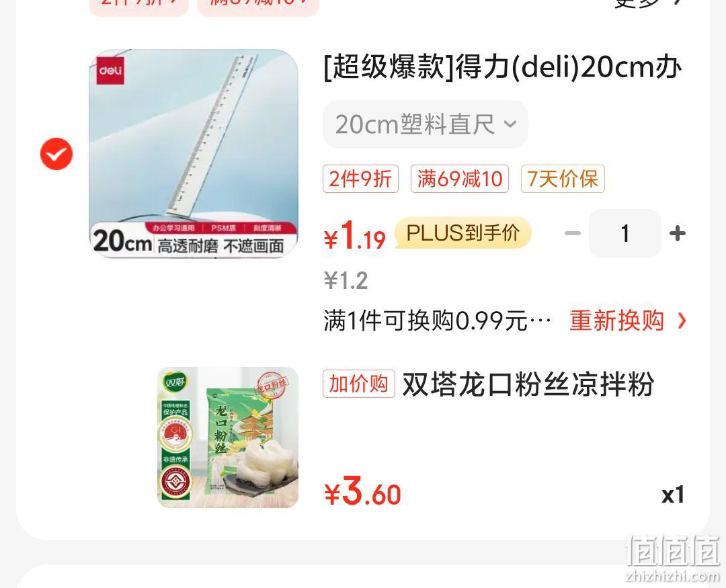Tap the ¥1.19 ruler price
This screenshot has height=588, width=726.
[354, 236]
